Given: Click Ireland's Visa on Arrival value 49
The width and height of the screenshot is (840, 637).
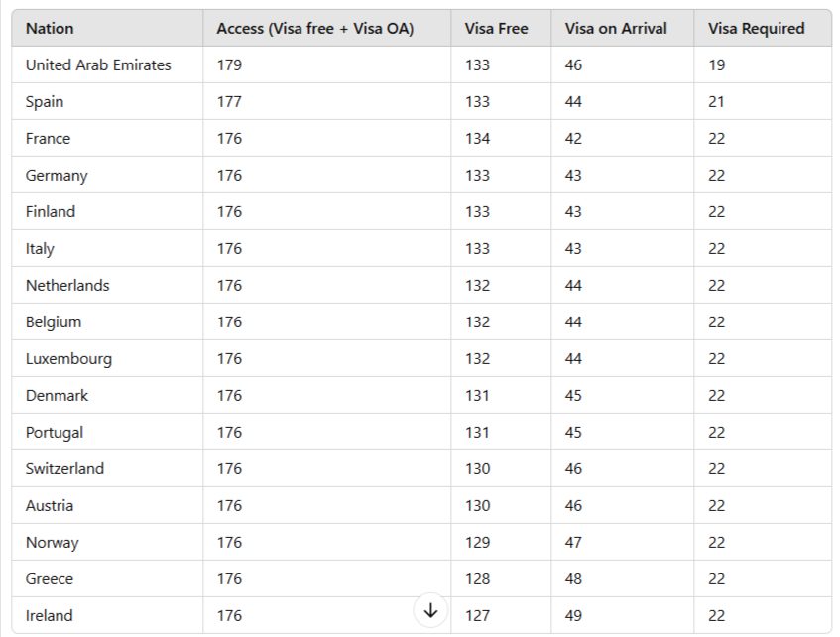Looking at the screenshot, I should pyautogui.click(x=573, y=616).
